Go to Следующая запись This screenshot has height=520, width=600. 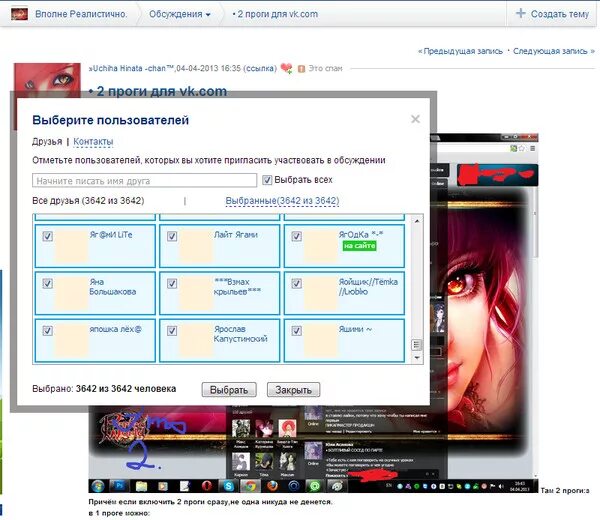click(x=554, y=51)
